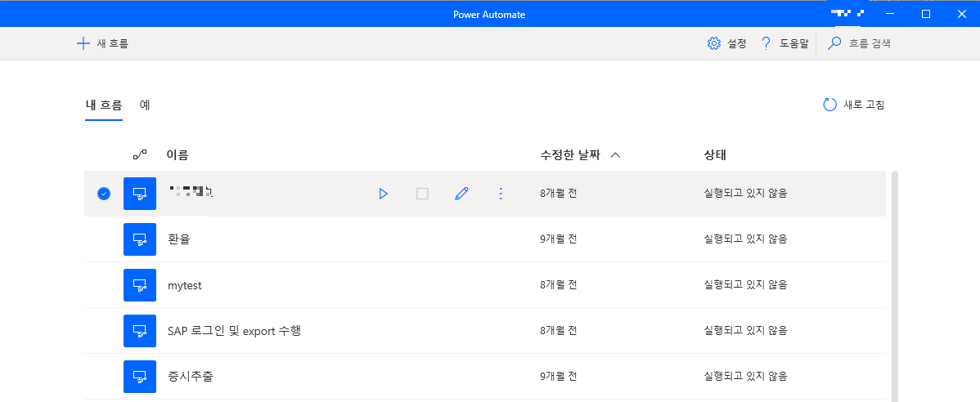Click the blurred name of selected flow
980x402 pixels.
[191, 192]
